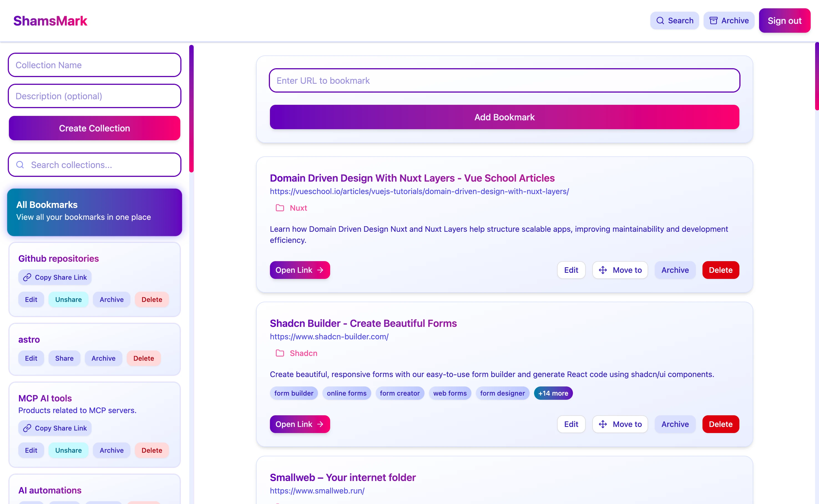Click the archive box icon in header

point(713,21)
